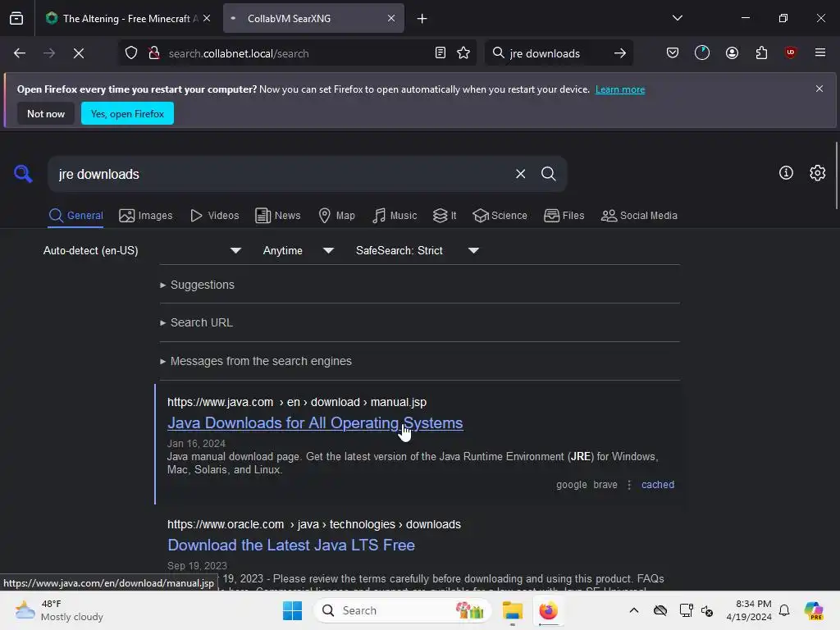Open the tracking protection shield icon
Viewport: 840px width, 630px height.
click(131, 53)
